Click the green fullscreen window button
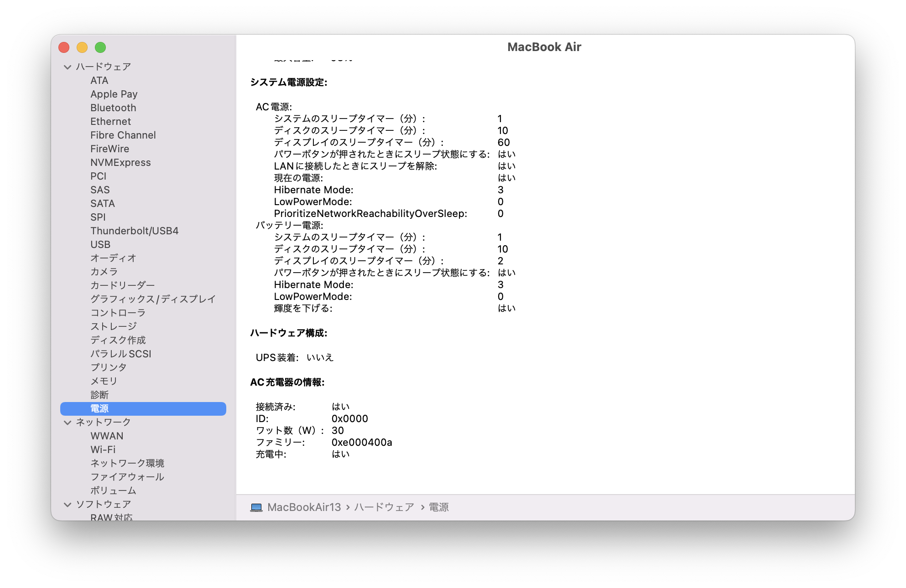Screen dimensions: 906x588 click(x=100, y=47)
